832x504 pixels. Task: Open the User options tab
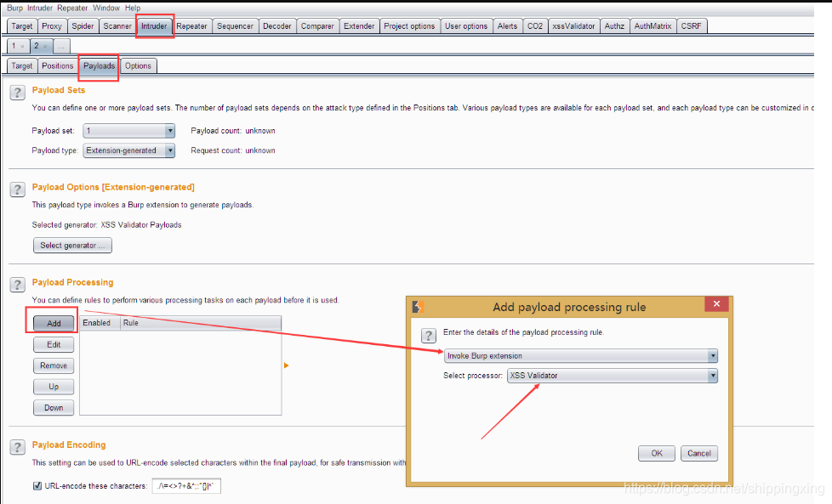466,26
